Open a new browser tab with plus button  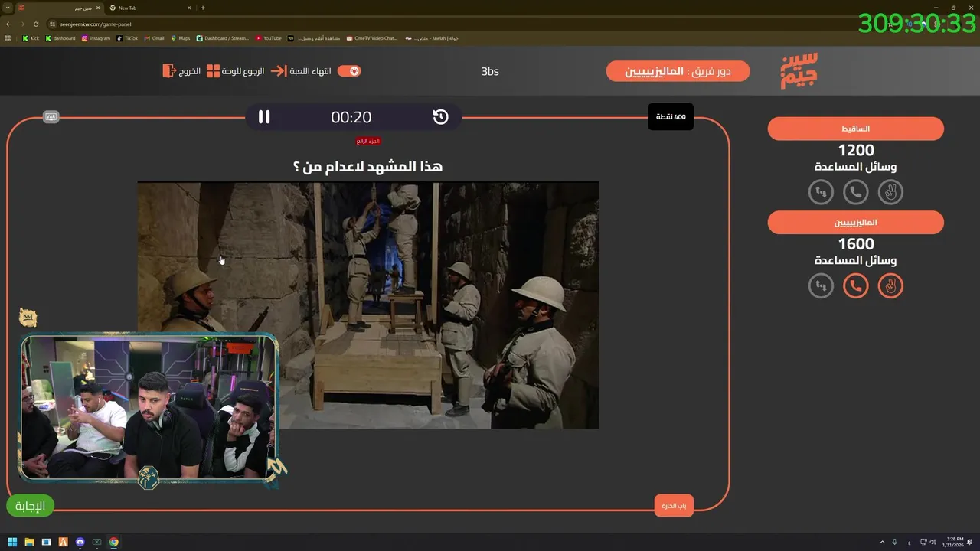[x=203, y=8]
